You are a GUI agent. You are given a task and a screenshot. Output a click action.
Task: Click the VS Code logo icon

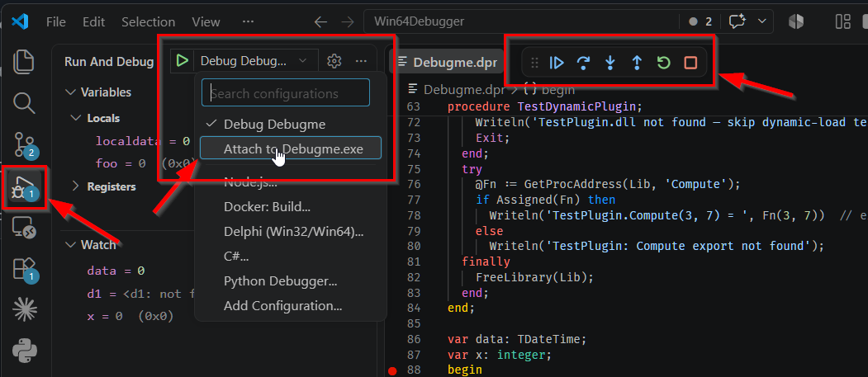pos(20,21)
